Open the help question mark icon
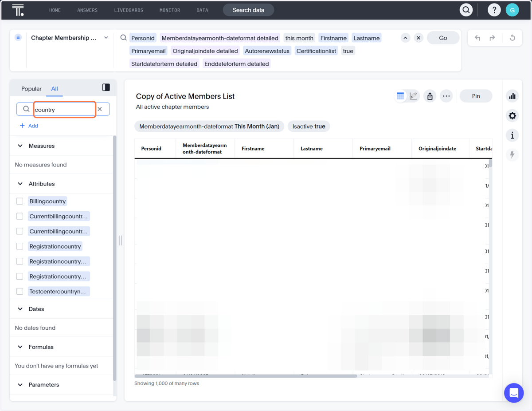This screenshot has width=532, height=411. coord(494,10)
